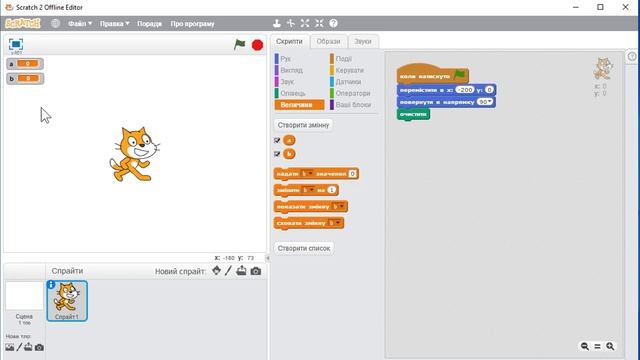
Task: Upload backdrop from file
Action: 28,347
